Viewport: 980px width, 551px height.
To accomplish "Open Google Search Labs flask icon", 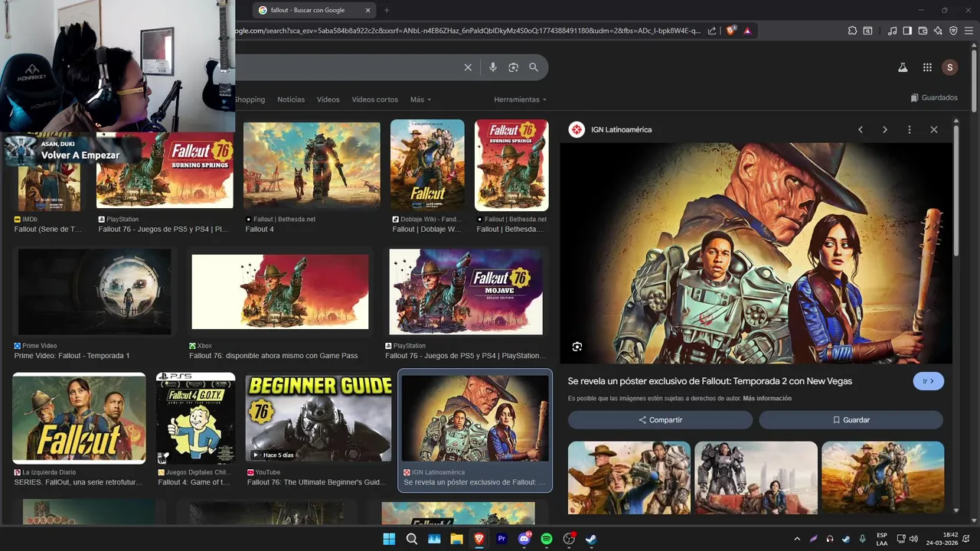I will [903, 67].
